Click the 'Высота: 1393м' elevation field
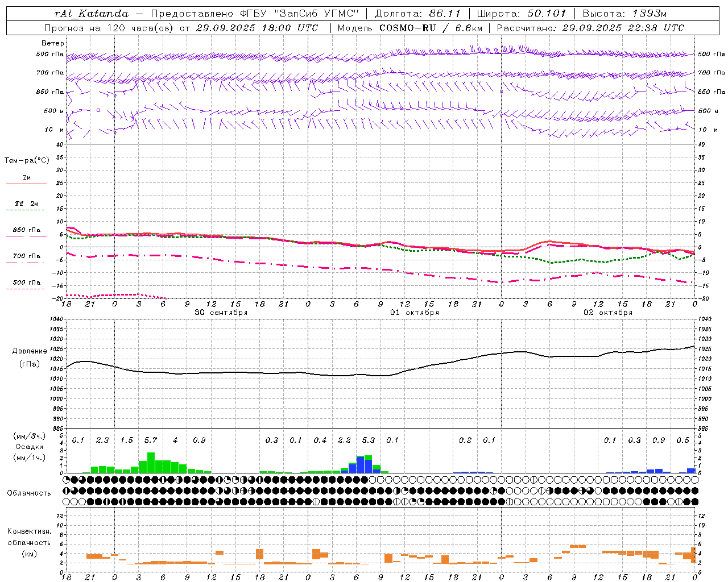728x582 pixels. point(625,14)
